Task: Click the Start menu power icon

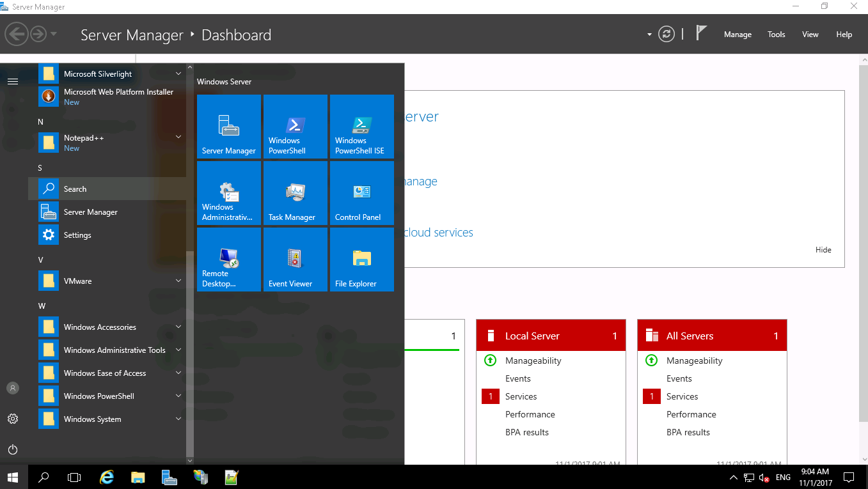Action: click(13, 449)
